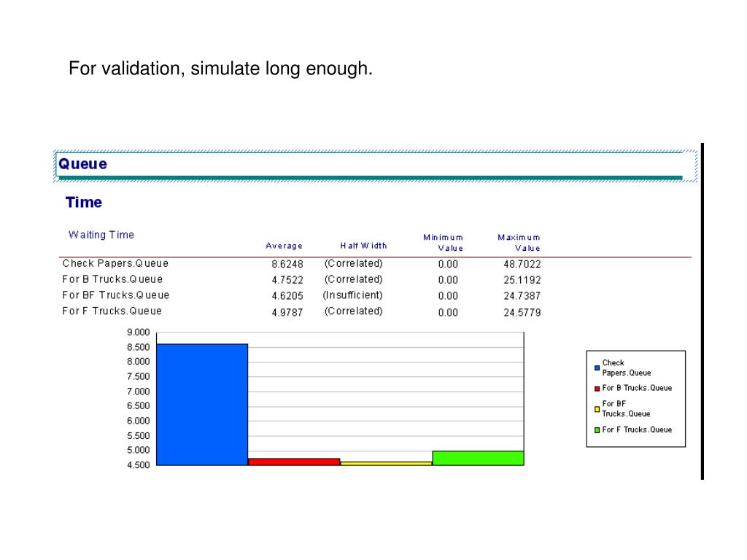The image size is (747, 560).
Task: Click minimum 0.00 in For BF Trucks.Queue row
Action: pos(449,296)
